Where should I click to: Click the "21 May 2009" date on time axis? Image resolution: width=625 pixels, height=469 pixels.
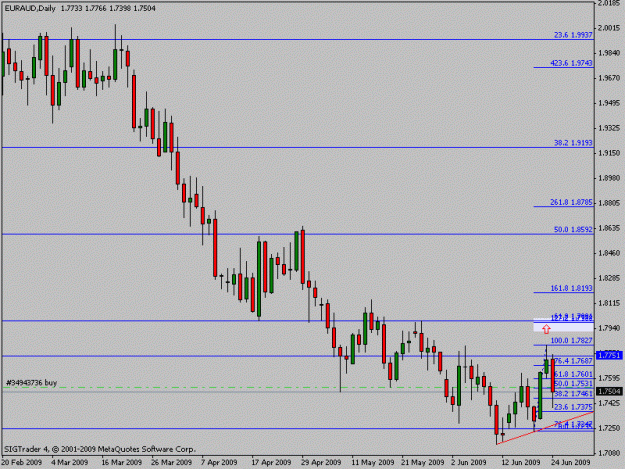423,462
